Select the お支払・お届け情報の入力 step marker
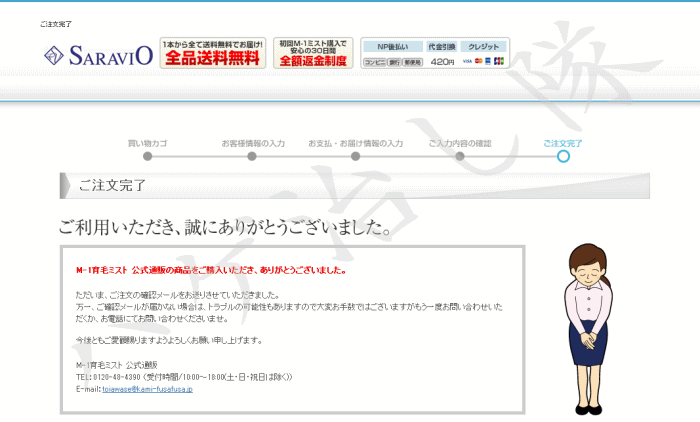 [355, 156]
